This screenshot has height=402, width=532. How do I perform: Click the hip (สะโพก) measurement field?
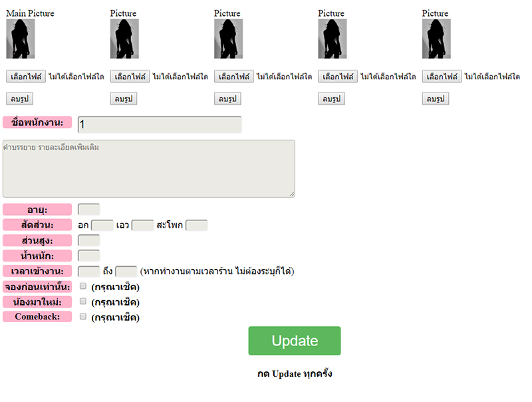point(197,225)
